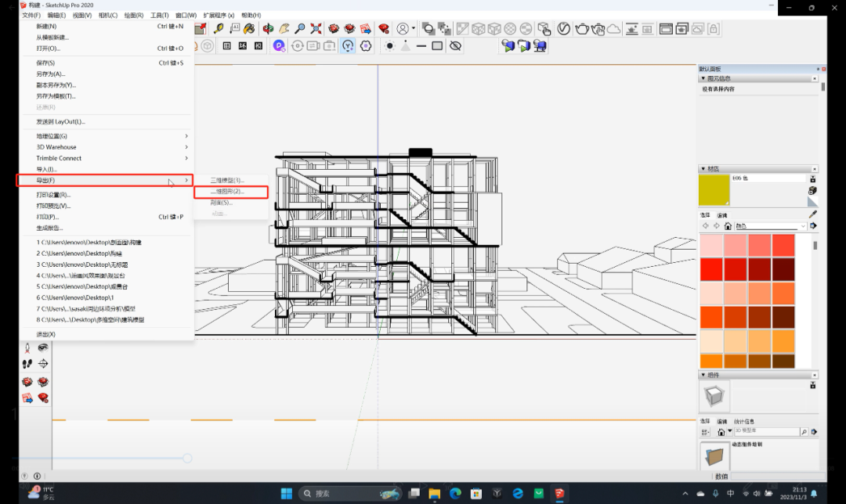Click the material name field
Screen dimensions: 846x504
coord(768,178)
